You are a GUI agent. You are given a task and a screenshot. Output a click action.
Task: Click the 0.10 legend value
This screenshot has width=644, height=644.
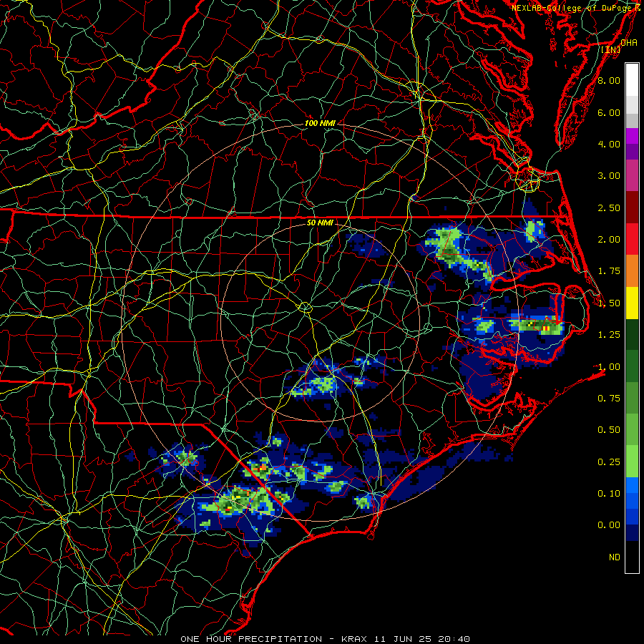point(609,493)
